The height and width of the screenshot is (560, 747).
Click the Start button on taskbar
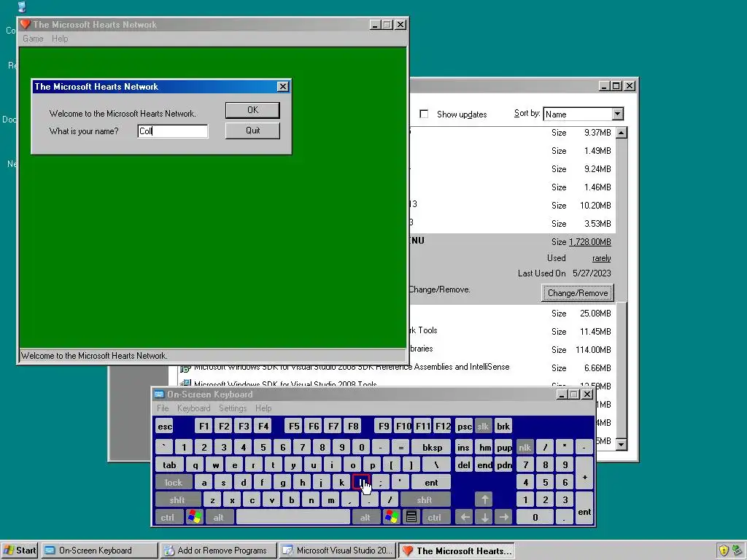(x=20, y=551)
